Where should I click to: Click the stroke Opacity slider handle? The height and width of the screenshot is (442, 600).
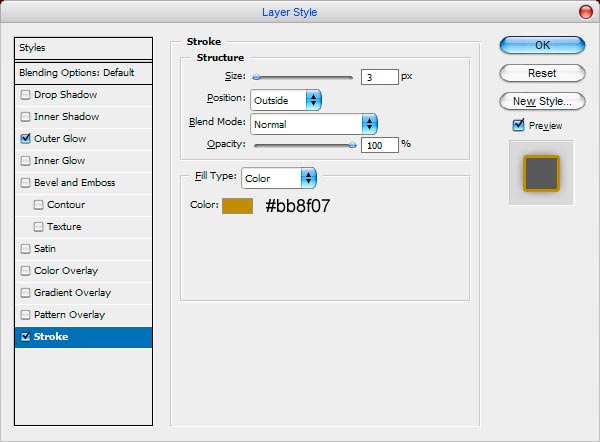coord(352,145)
